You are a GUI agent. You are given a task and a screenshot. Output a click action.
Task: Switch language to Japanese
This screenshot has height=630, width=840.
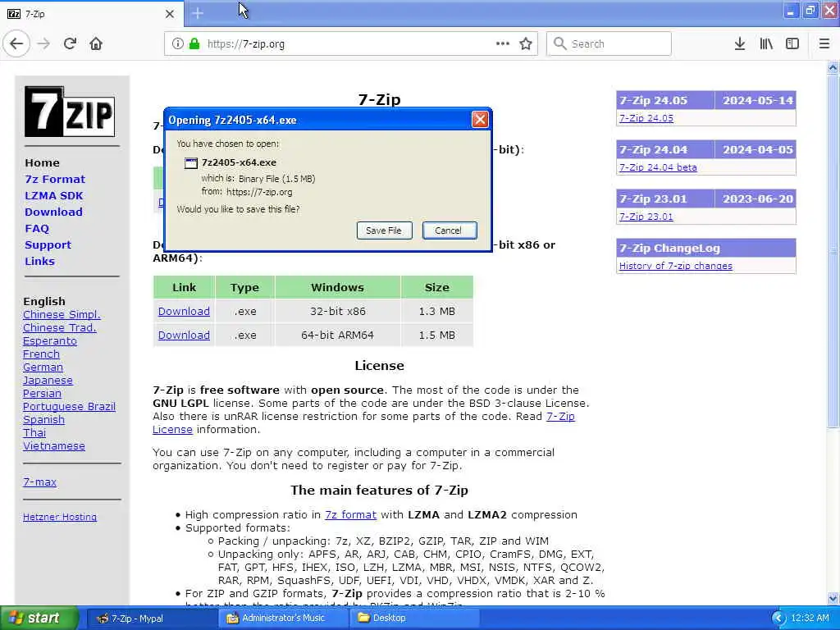48,380
